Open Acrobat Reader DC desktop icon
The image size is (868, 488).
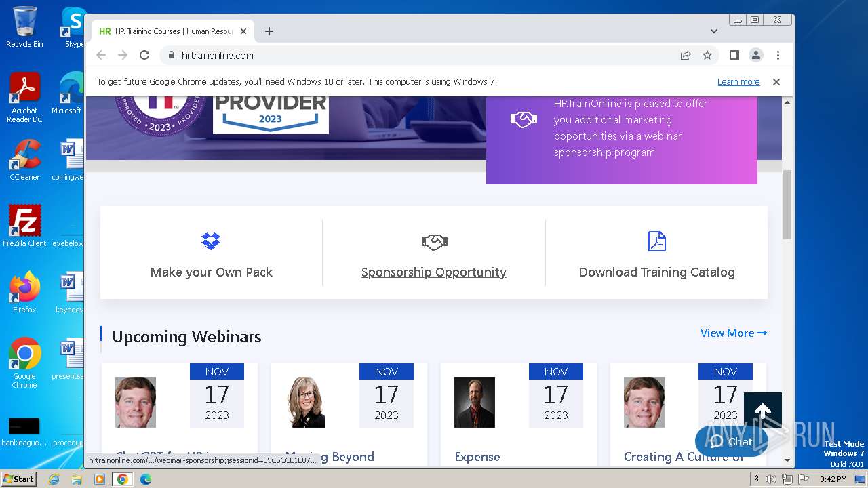24,98
